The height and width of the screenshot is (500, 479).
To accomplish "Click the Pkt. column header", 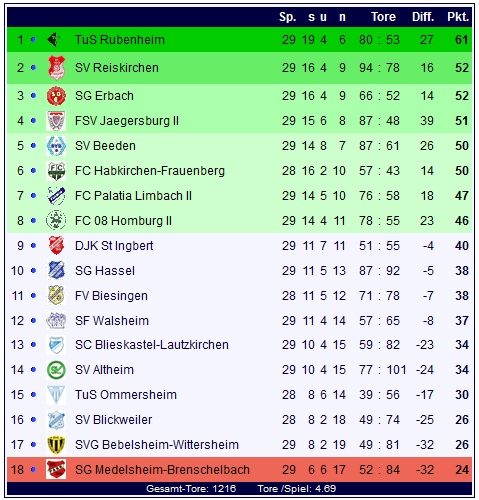I will coord(458,17).
